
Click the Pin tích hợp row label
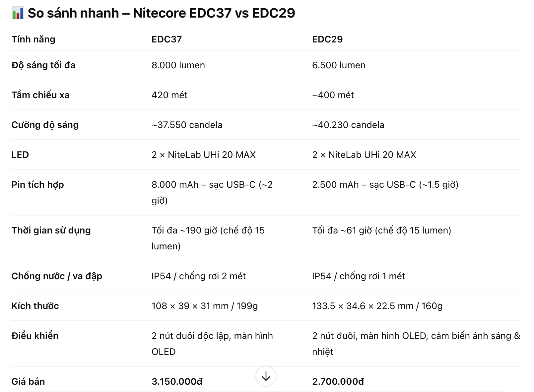tap(37, 184)
